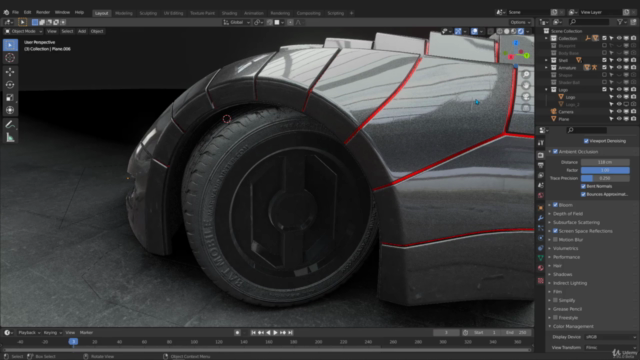Switch to the Modeling workspace tab
This screenshot has height=360, width=640.
(x=124, y=13)
